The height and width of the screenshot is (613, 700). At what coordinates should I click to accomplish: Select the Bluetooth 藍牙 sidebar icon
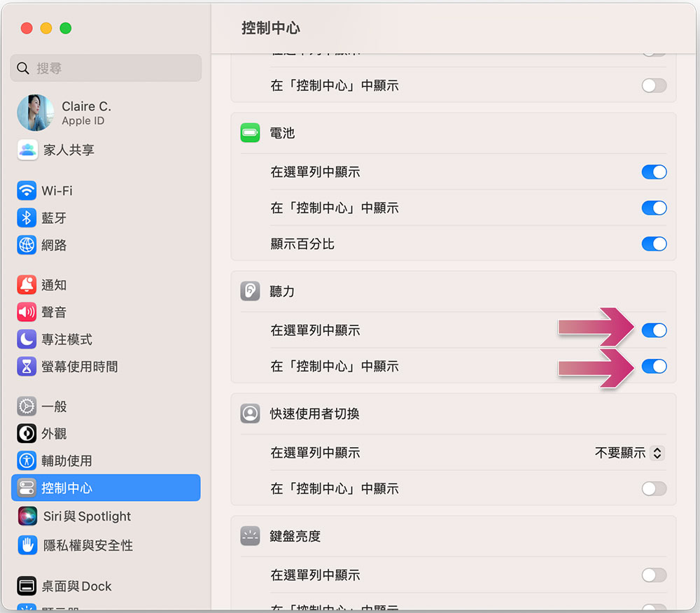pos(27,218)
